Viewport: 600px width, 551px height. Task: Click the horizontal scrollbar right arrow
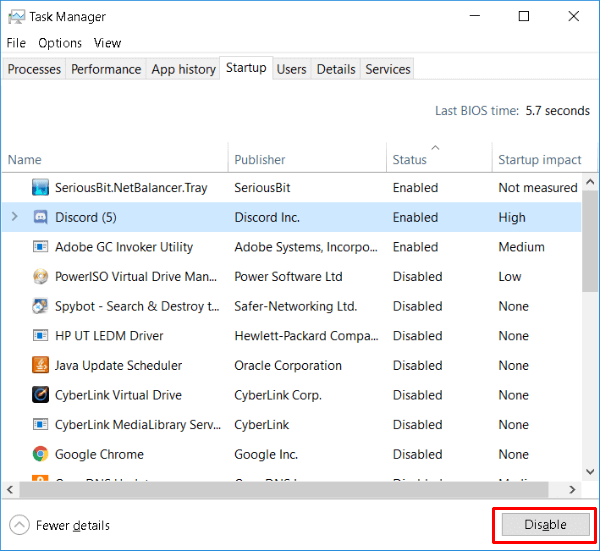tap(572, 489)
